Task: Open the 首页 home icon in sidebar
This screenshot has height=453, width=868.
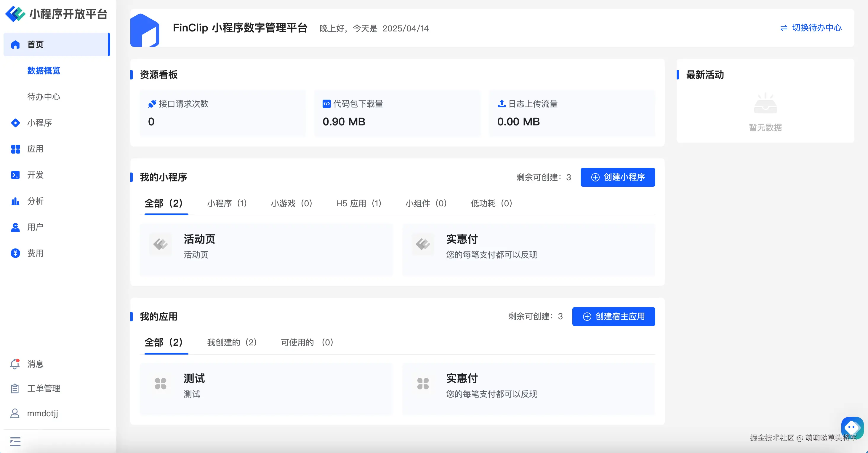Action: pos(15,44)
